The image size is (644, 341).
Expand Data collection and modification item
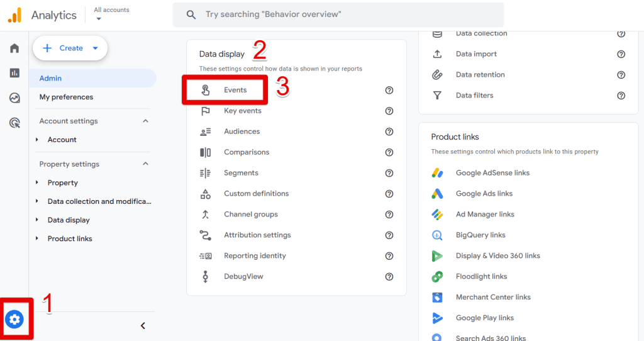(x=37, y=201)
